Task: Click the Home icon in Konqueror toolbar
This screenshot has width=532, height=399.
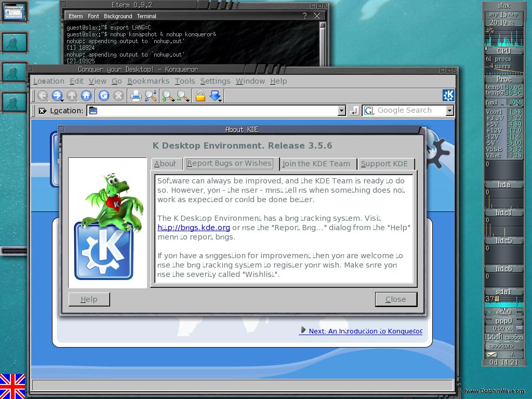Action: coord(86,96)
